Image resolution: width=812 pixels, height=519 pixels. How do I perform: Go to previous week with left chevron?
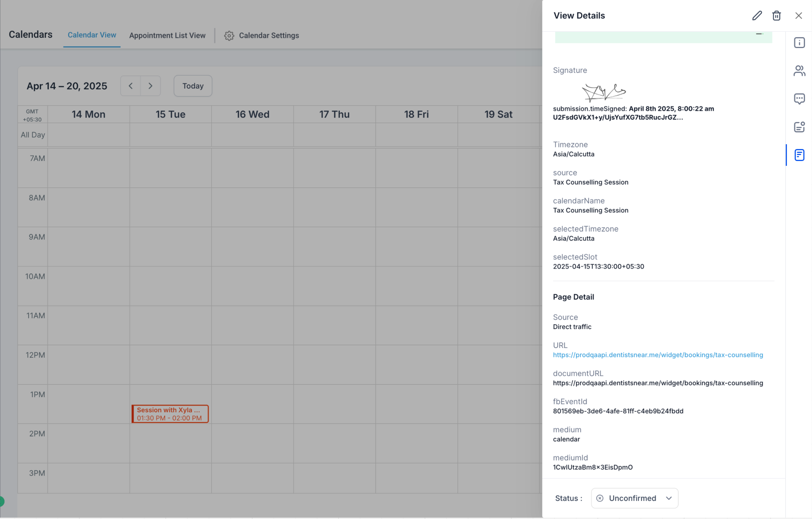pyautogui.click(x=131, y=86)
